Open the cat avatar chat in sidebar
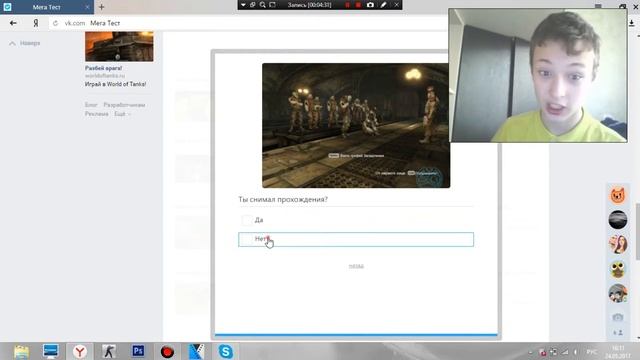 click(x=618, y=195)
